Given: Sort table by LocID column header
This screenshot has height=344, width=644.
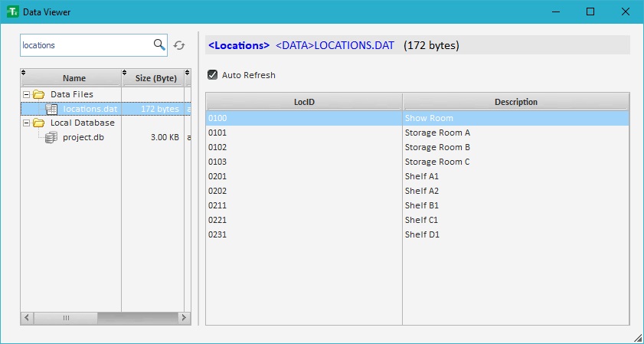Looking at the screenshot, I should pos(304,102).
